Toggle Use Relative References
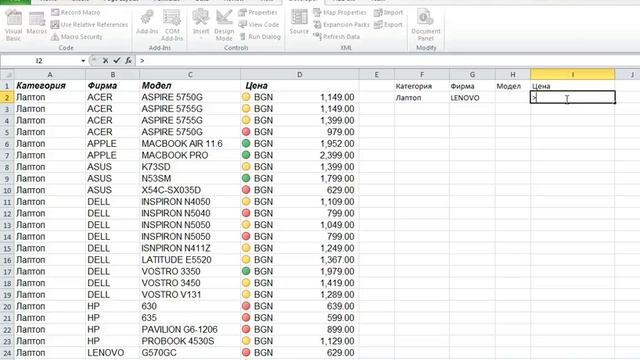 89,25
